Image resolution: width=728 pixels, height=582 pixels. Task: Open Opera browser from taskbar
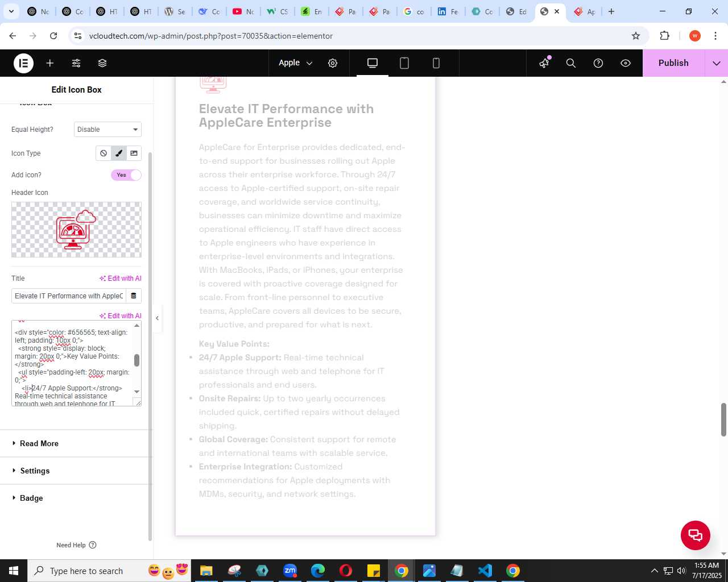346,571
